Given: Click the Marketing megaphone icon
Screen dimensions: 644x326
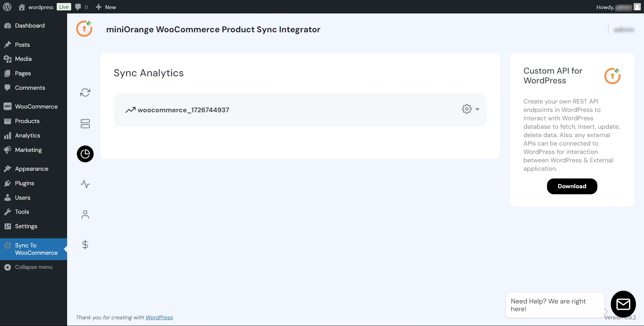Looking at the screenshot, I should (7, 150).
